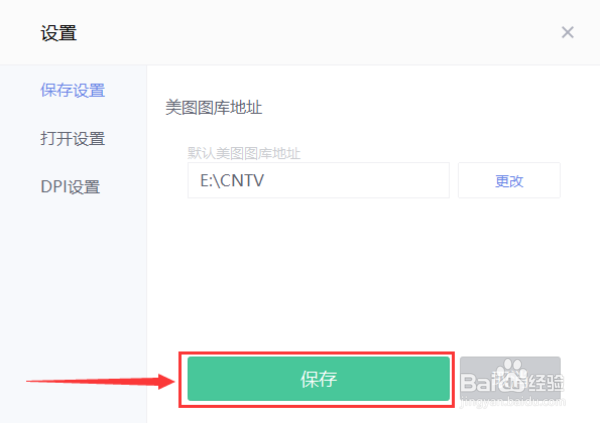Select the 保存设置 sidebar tab
This screenshot has width=600, height=423.
73,91
